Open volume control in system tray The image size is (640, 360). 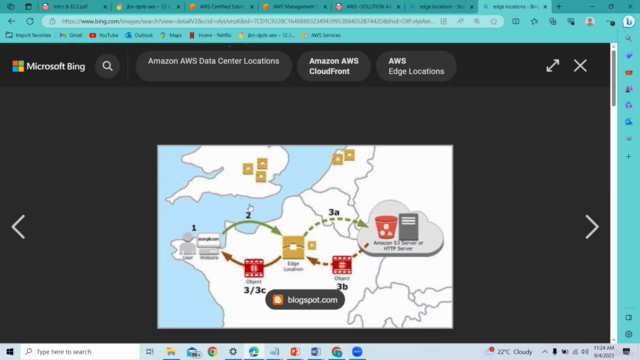click(585, 351)
